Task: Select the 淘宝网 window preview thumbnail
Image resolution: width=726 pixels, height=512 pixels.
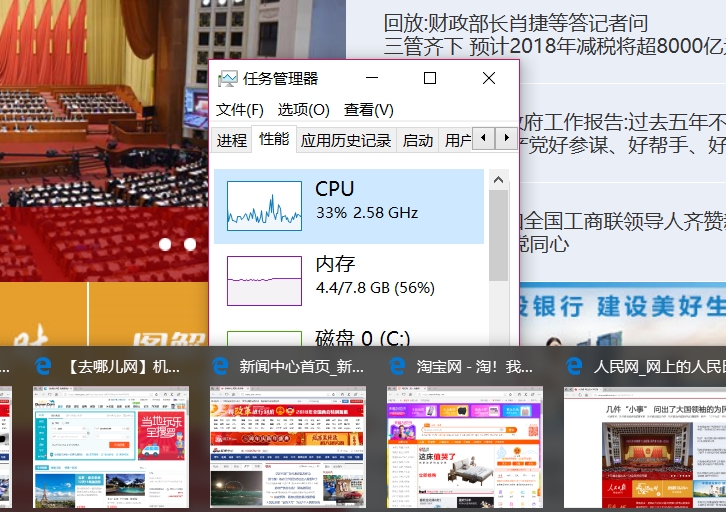Action: 465,447
